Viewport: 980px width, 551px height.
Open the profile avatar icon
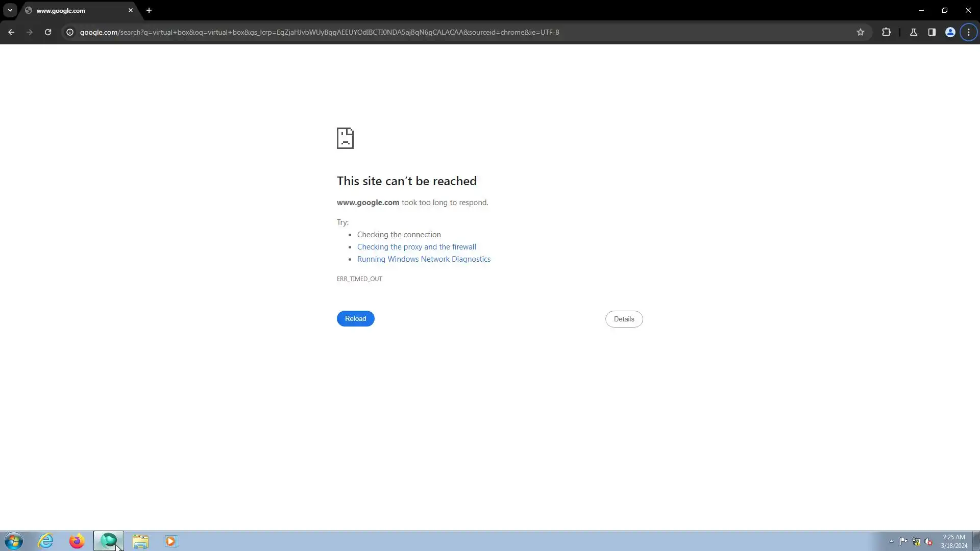950,32
